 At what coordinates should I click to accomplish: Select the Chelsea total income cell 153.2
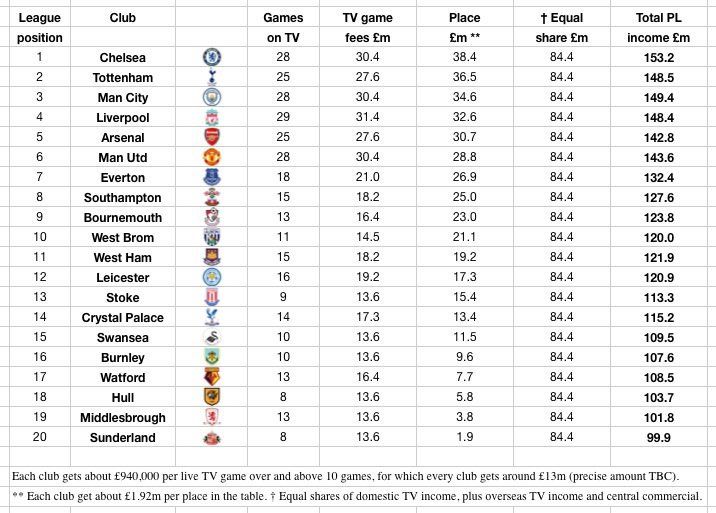(x=658, y=57)
